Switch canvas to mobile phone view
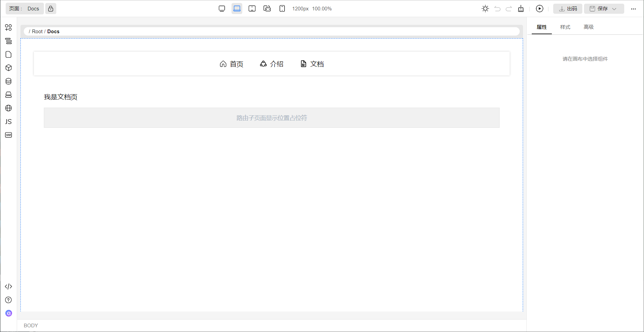 tap(282, 9)
